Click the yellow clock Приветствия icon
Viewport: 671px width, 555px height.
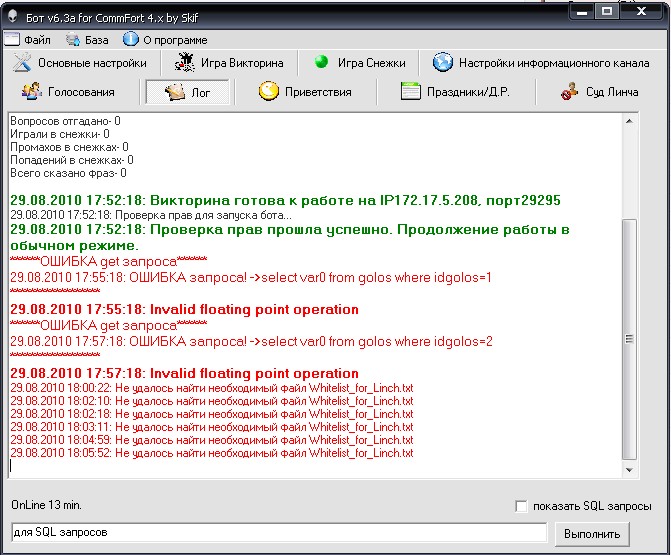(268, 92)
